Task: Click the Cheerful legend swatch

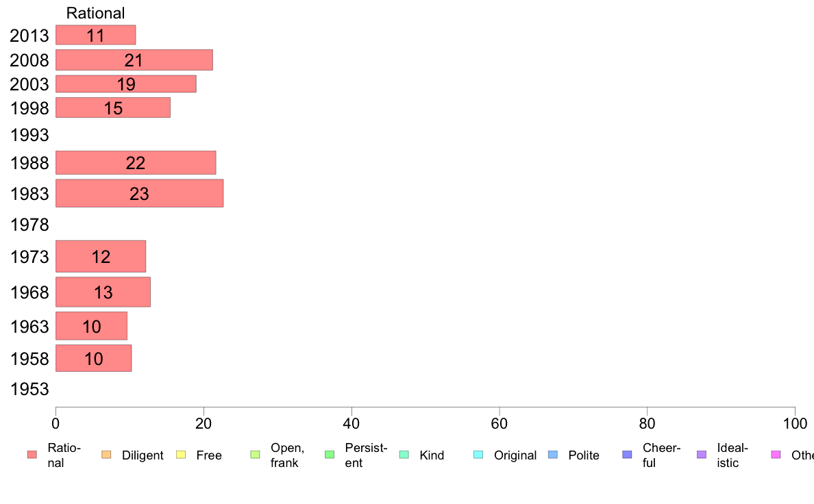Action: [627, 455]
